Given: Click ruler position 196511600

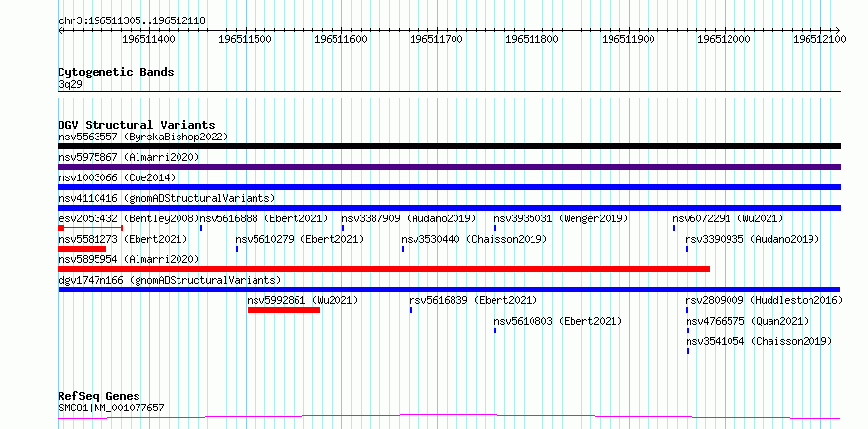Looking at the screenshot, I should point(341,39).
